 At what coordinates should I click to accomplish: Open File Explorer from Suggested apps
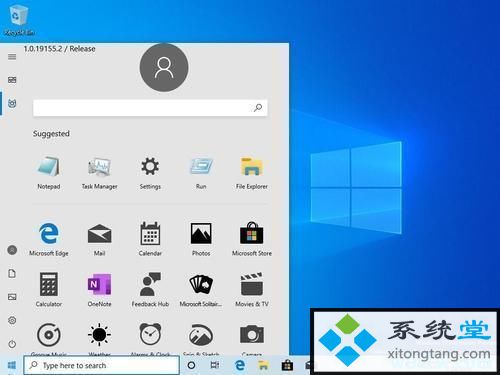click(x=252, y=172)
